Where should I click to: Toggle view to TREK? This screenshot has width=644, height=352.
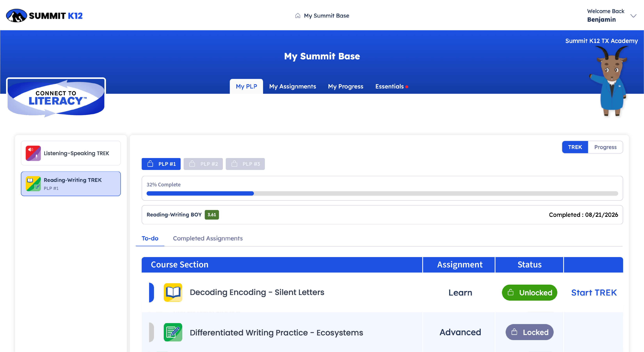point(575,147)
